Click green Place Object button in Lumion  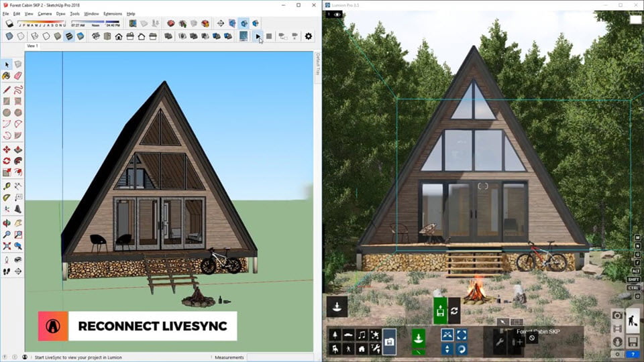(419, 338)
